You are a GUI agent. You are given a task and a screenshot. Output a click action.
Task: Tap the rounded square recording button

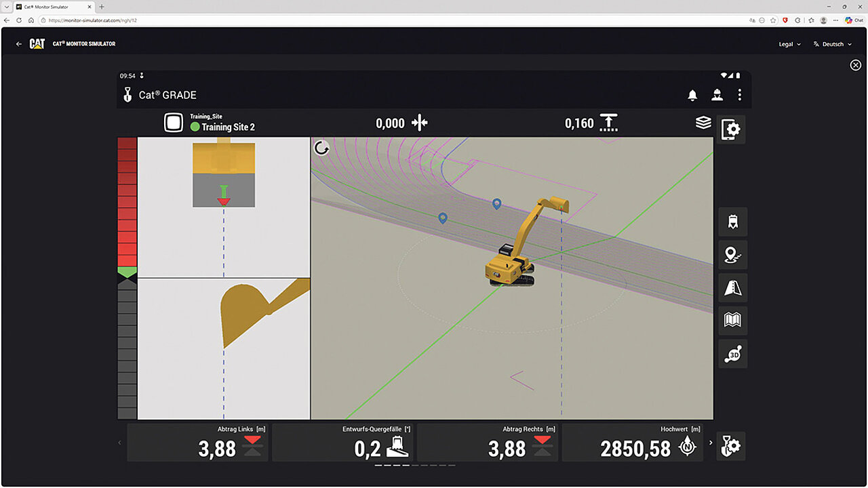pos(174,123)
